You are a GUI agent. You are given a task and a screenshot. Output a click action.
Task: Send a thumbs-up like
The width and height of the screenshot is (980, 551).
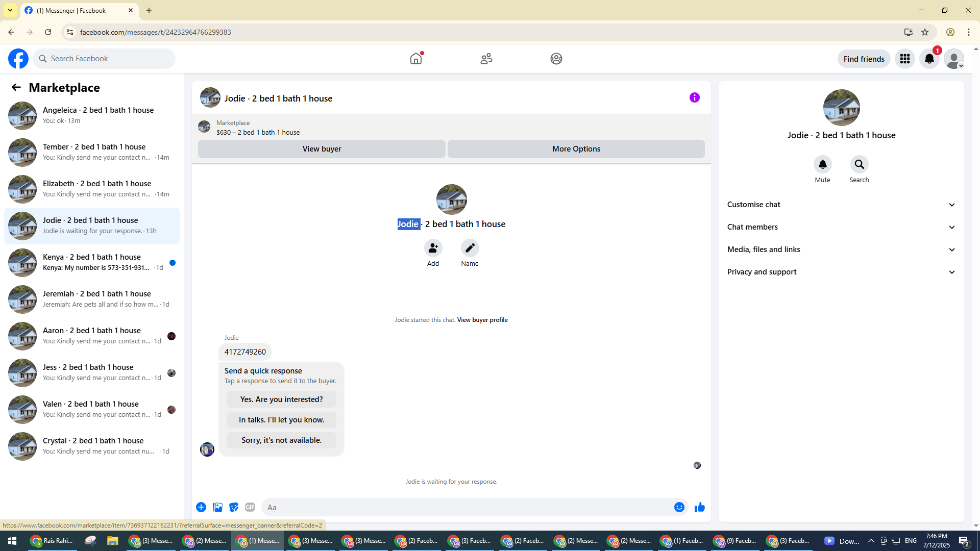pyautogui.click(x=699, y=507)
